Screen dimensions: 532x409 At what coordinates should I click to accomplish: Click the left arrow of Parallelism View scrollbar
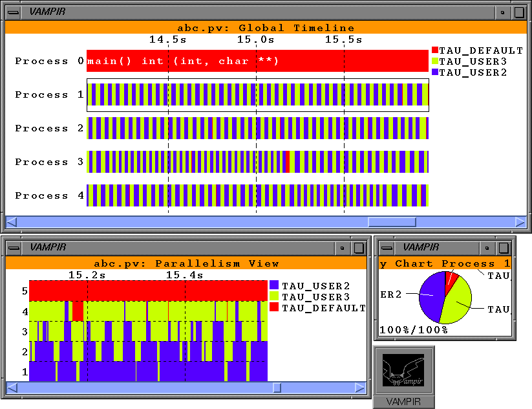12,388
